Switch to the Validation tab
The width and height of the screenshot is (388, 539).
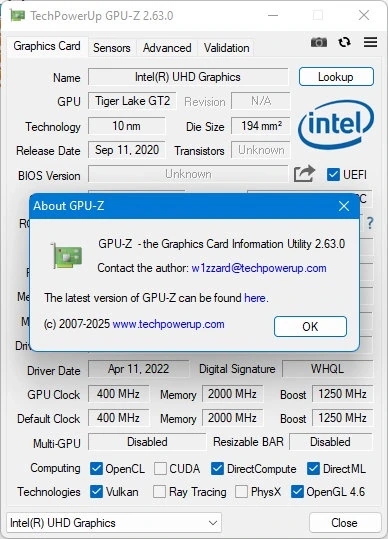coord(226,48)
